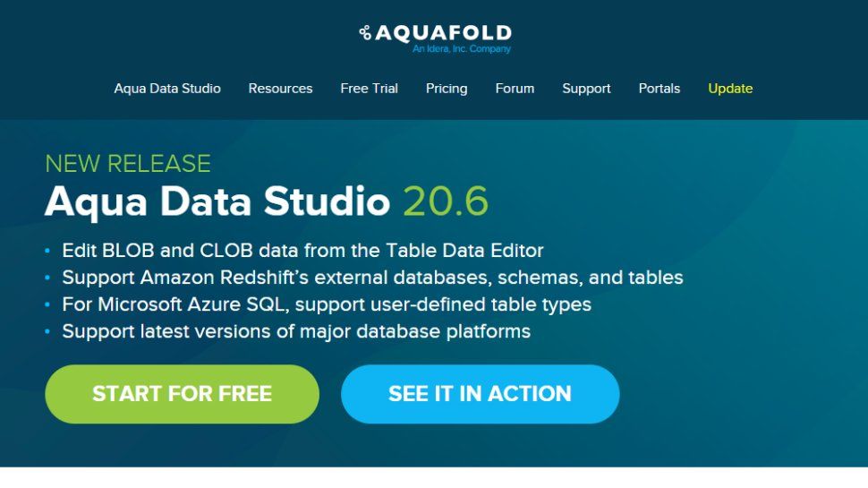
Task: Go to the Resources menu item
Action: click(280, 89)
